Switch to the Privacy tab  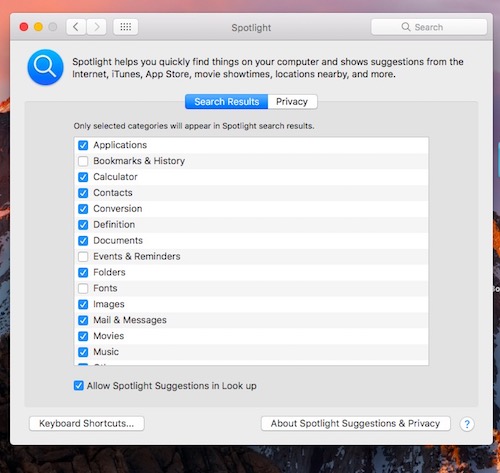[292, 102]
